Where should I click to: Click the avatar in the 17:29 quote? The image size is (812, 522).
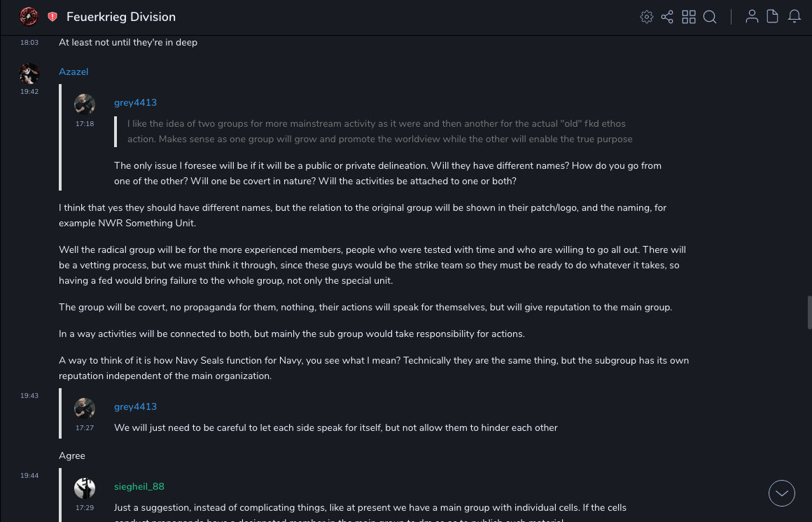point(85,488)
